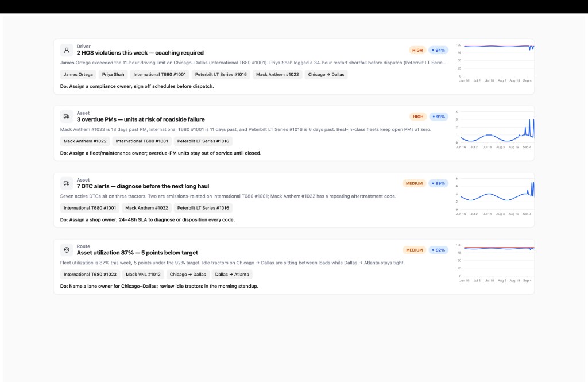Screen dimensions: 588x382
Task: Select the Mack VNL #1012 tag
Action: point(143,275)
